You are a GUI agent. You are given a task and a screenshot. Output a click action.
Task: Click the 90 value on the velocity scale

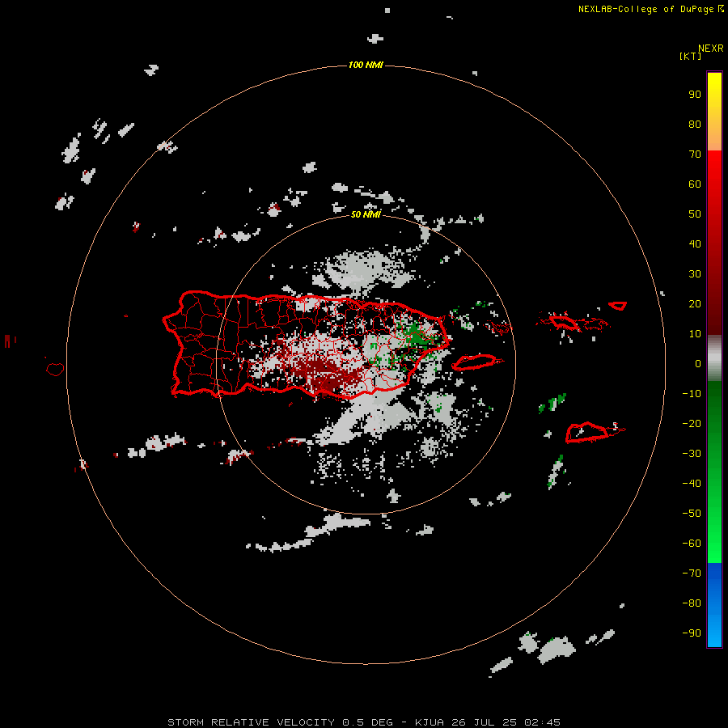[x=695, y=95]
